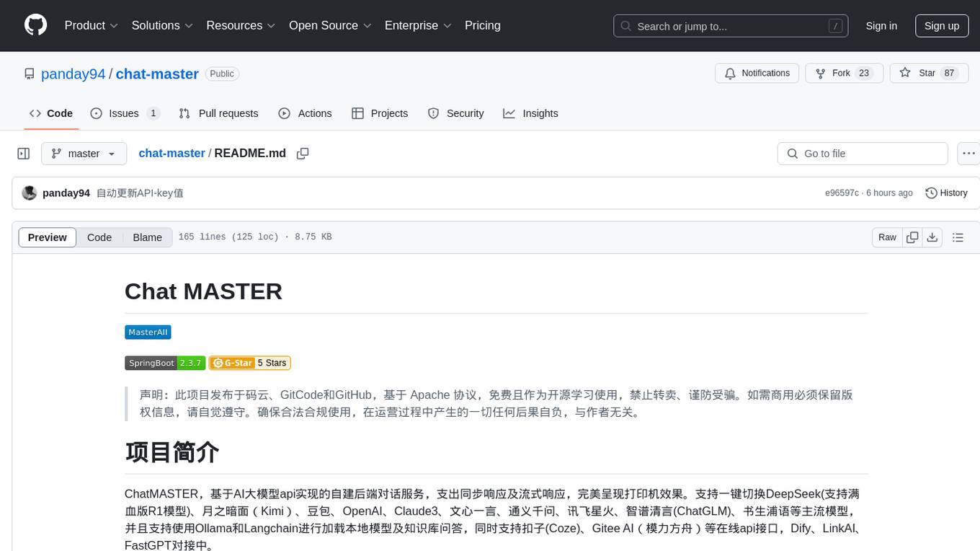Click the 165 lines file info text
Image resolution: width=980 pixels, height=551 pixels.
[255, 237]
